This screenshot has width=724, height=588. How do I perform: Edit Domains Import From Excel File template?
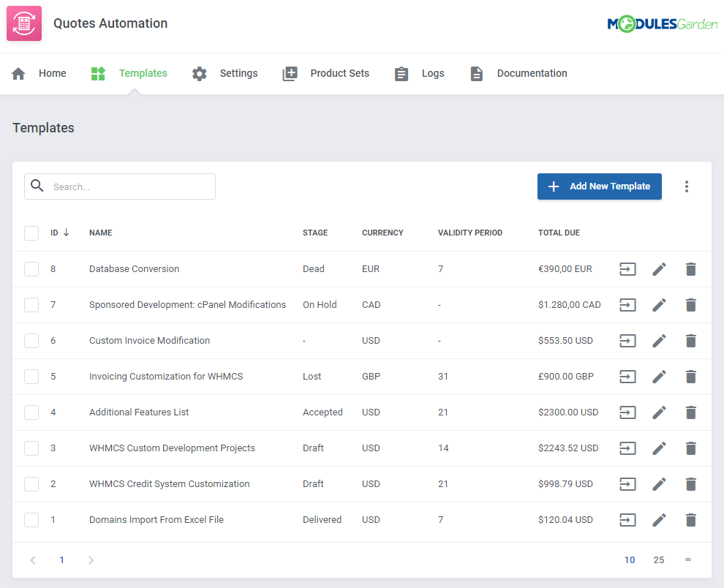pos(660,520)
